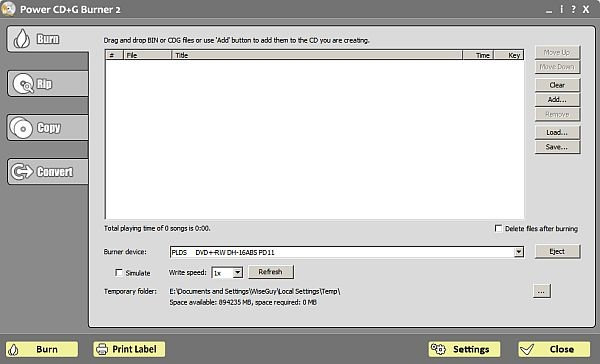Sort by the Time column header
Screen dimensions: 600x364
click(x=478, y=55)
